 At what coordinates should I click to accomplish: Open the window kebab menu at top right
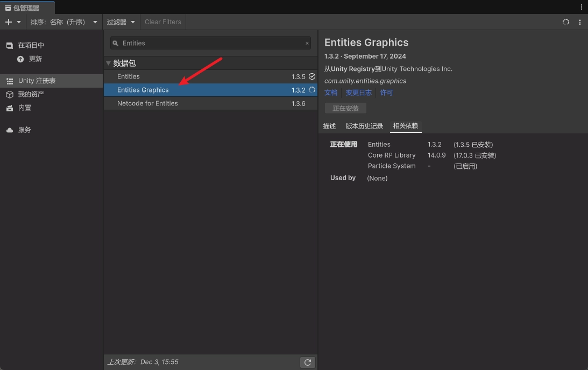pos(581,7)
